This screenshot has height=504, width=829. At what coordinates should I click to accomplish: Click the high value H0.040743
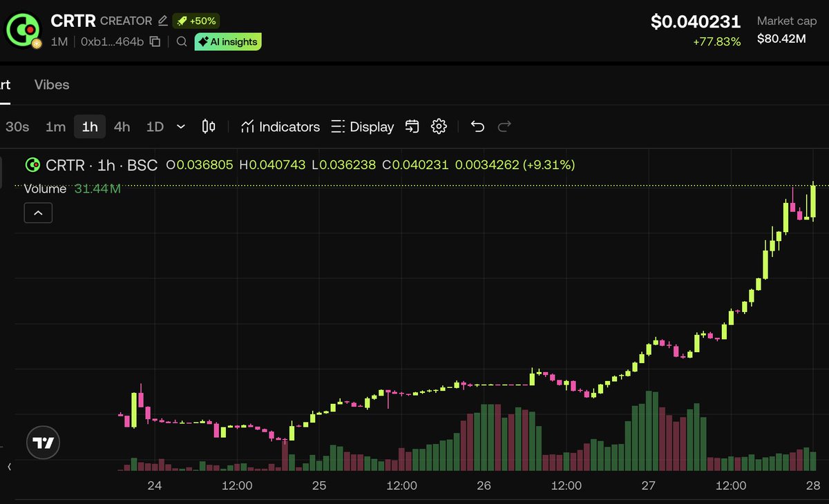(x=271, y=165)
